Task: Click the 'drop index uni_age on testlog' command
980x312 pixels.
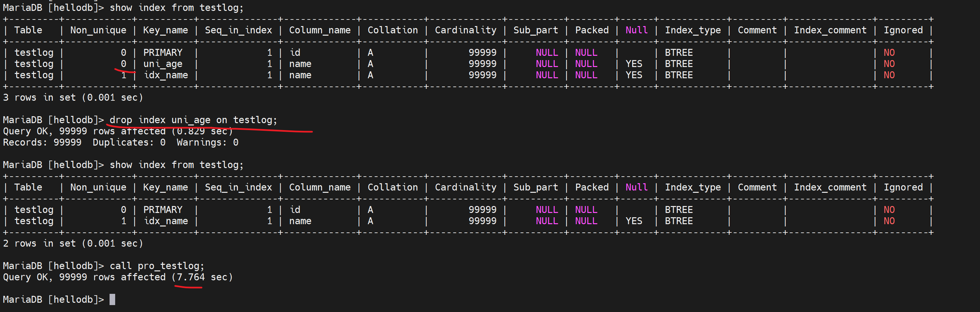Action: tap(193, 120)
